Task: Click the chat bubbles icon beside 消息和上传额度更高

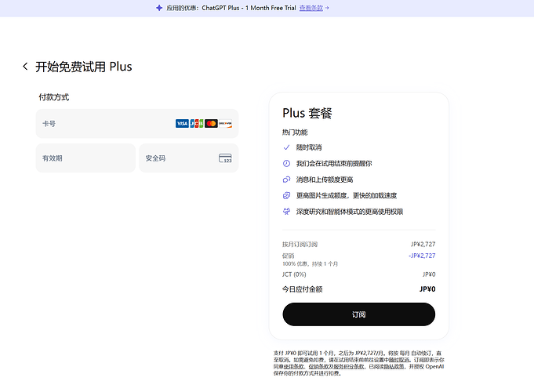Action: (x=286, y=180)
